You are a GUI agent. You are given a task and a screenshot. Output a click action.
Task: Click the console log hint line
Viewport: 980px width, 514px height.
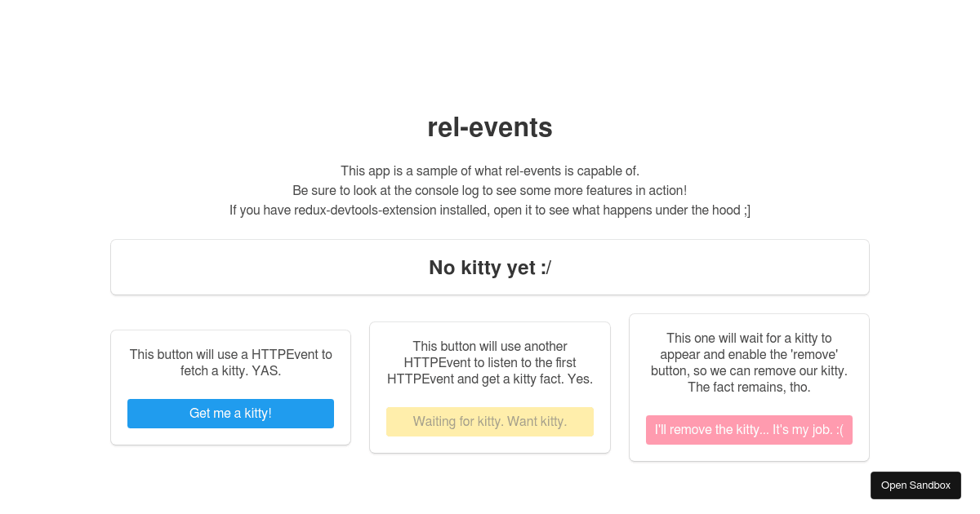489,190
